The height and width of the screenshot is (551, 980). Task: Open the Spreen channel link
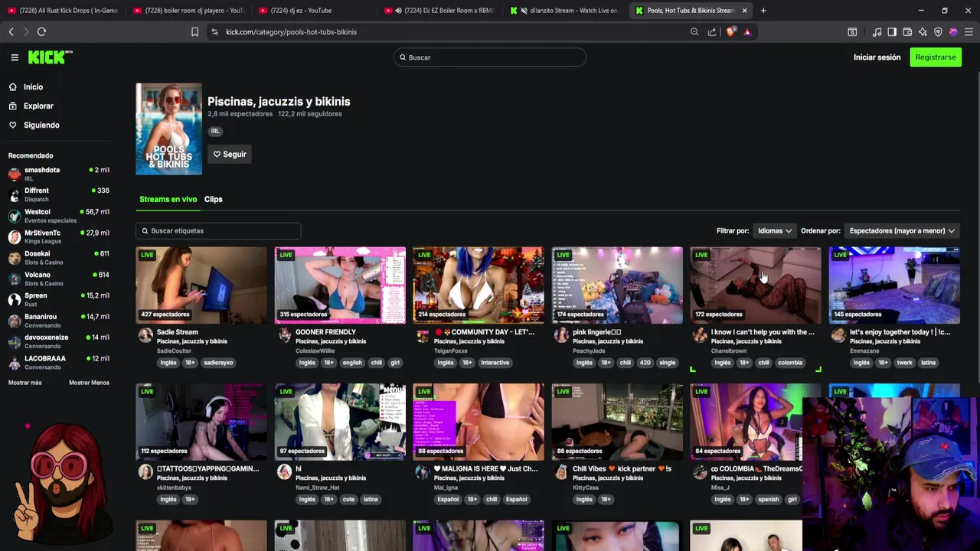click(58, 299)
